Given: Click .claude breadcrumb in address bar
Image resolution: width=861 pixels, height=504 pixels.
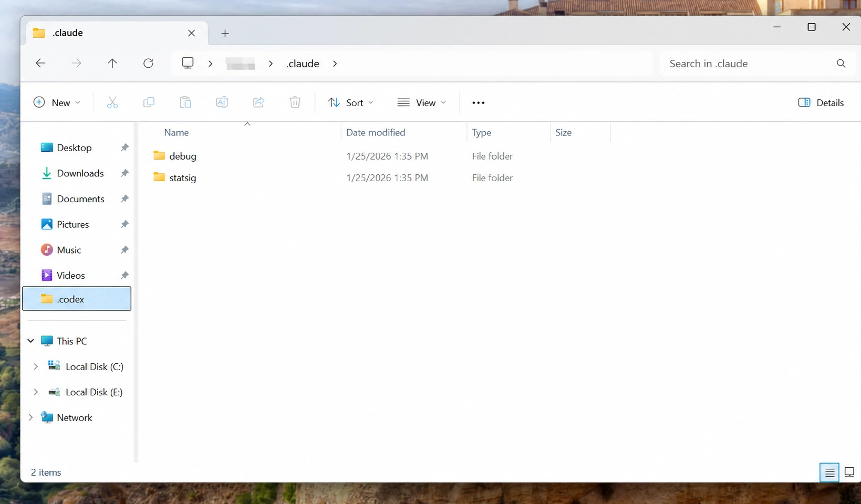Looking at the screenshot, I should coord(303,64).
